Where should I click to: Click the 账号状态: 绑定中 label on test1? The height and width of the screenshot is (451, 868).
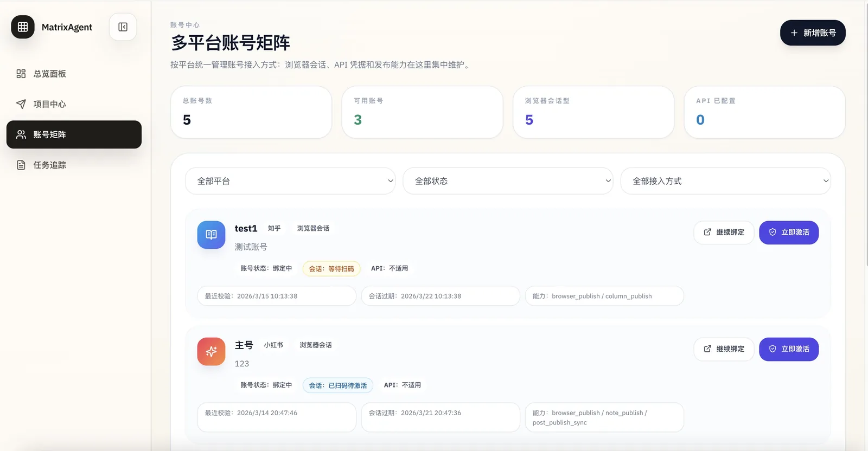click(x=266, y=268)
